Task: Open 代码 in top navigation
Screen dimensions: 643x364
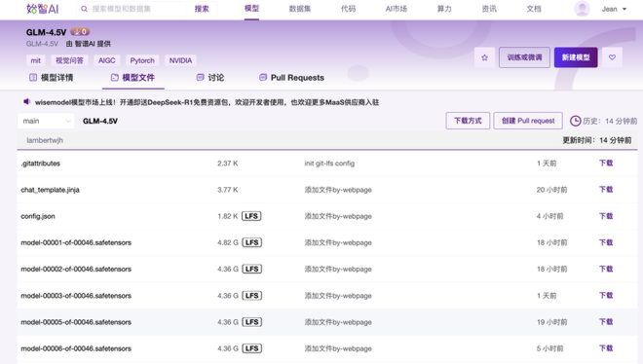Action: [348, 9]
